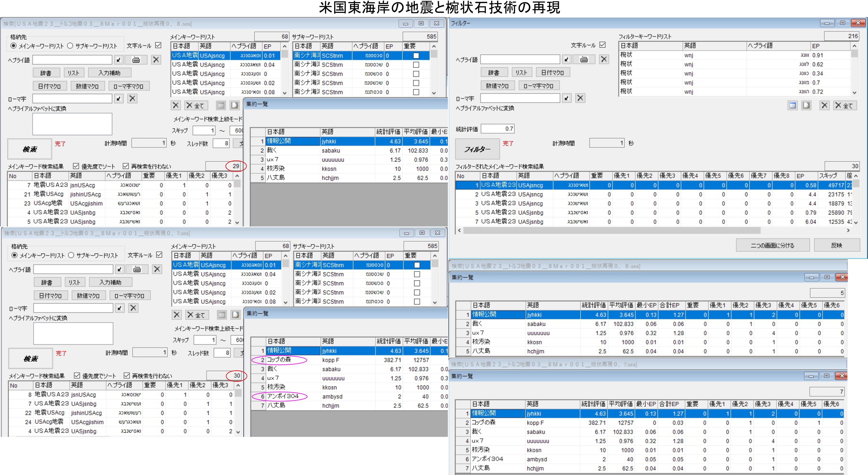This screenshot has height=475, width=868.
Task: Click romaji input field in 0.7.sea window
Action: click(73, 308)
